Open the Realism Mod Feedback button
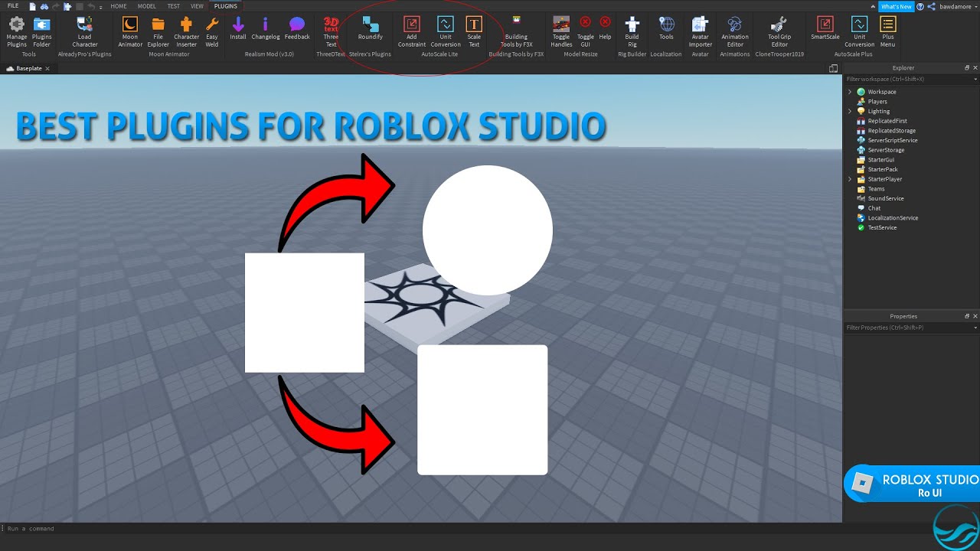 point(297,28)
